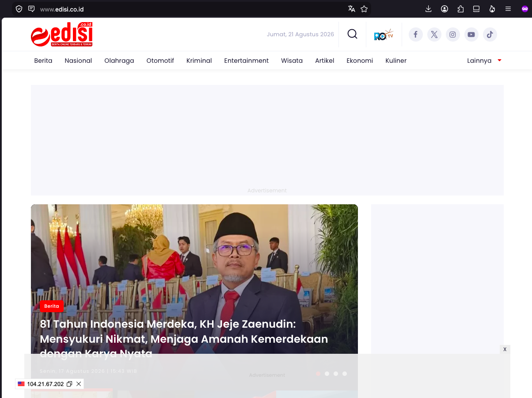Open the Ekonomi menu item
Image resolution: width=532 pixels, height=398 pixels.
360,61
